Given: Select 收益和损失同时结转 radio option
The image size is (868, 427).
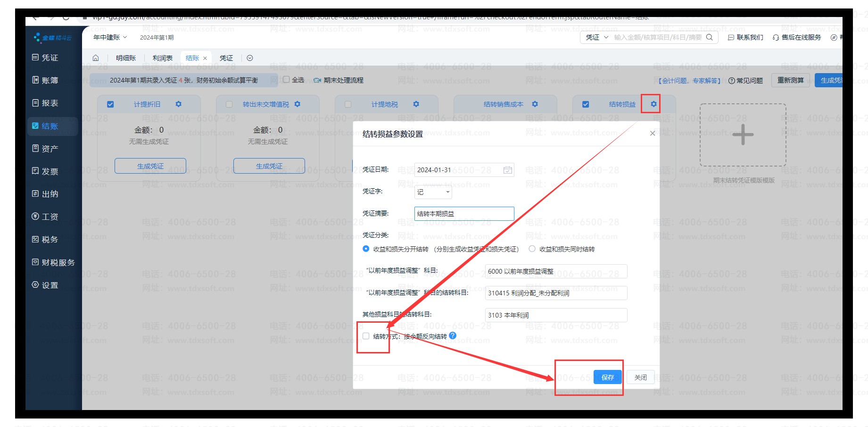Looking at the screenshot, I should pyautogui.click(x=532, y=249).
